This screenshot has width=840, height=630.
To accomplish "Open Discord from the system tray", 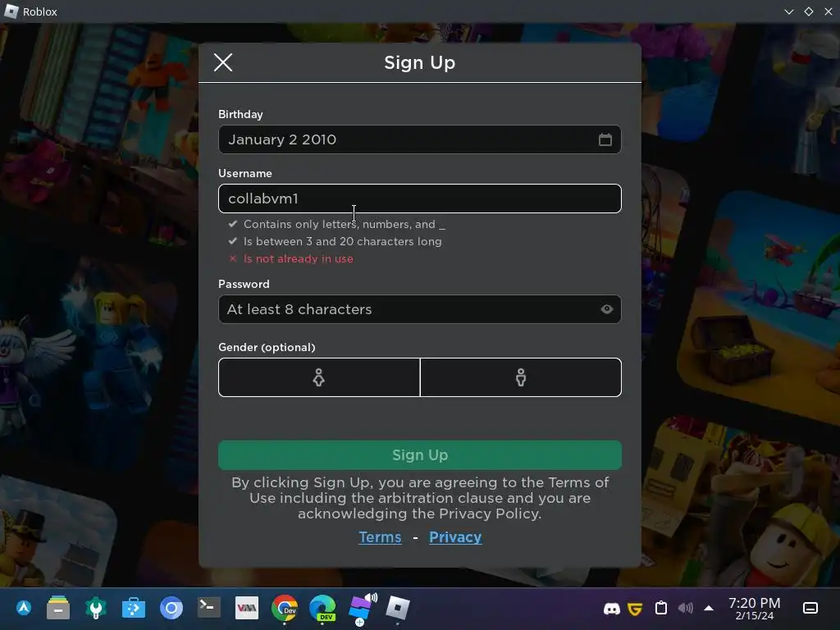I will pyautogui.click(x=612, y=609).
